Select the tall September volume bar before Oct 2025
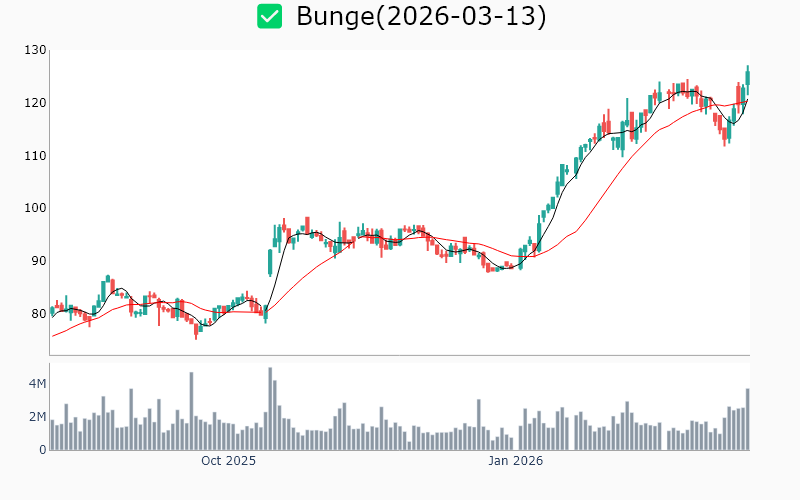 (191, 411)
